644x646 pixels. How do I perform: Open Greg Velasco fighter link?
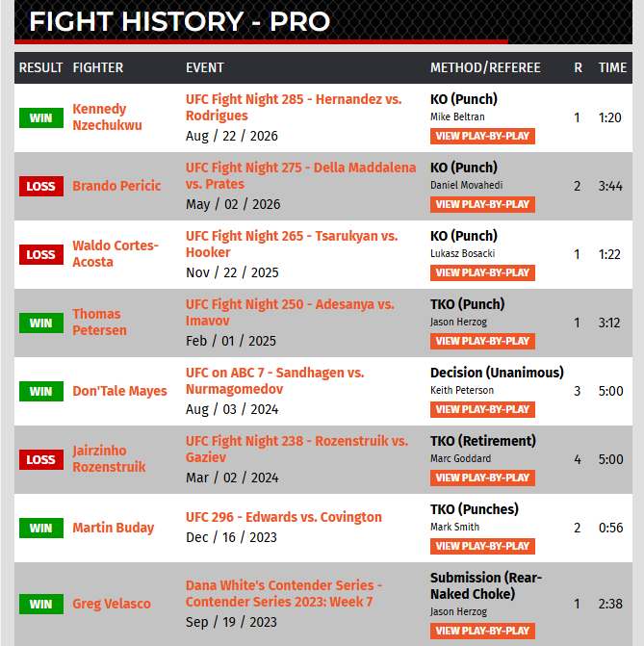[x=112, y=604]
